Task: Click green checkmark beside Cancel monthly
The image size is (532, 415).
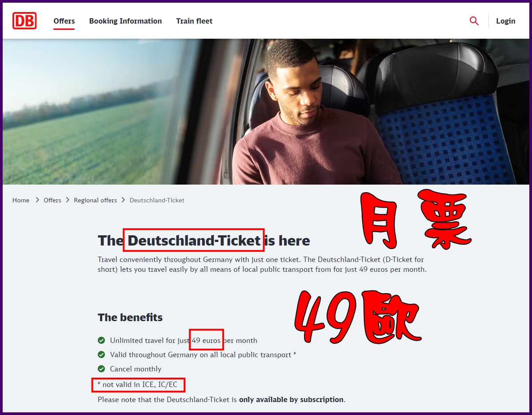Action: (x=101, y=369)
